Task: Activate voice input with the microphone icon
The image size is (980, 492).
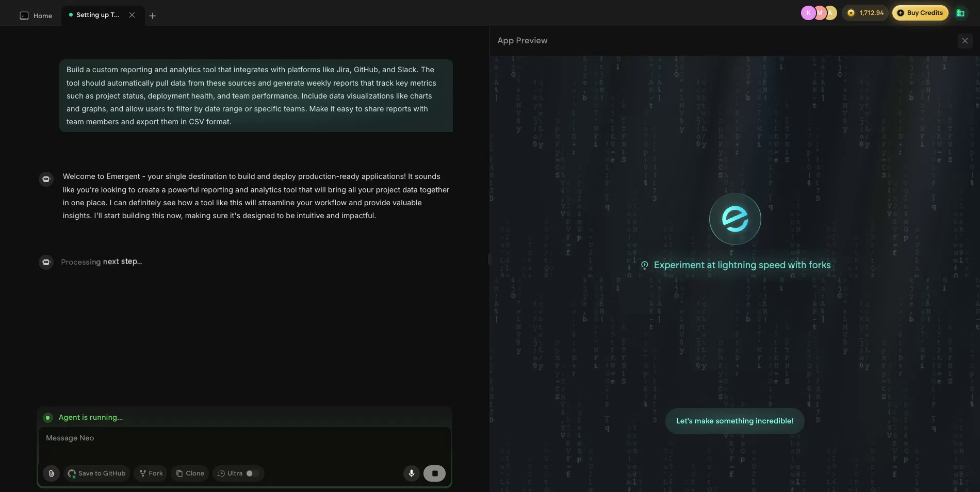Action: [x=411, y=473]
